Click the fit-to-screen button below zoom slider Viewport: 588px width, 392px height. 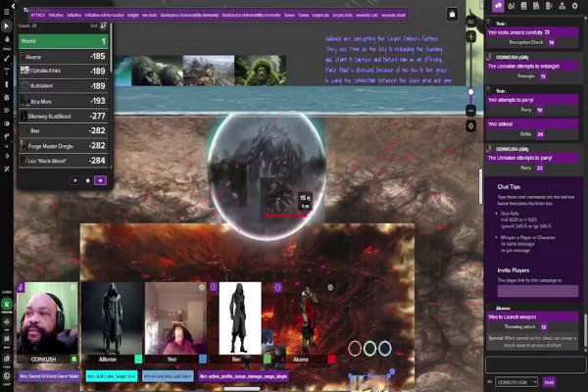pos(471,126)
